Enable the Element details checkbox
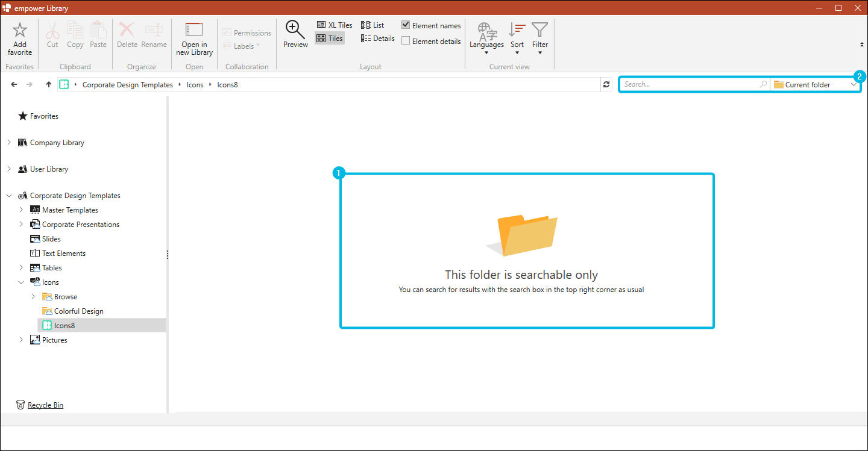The height and width of the screenshot is (451, 868). pos(406,41)
